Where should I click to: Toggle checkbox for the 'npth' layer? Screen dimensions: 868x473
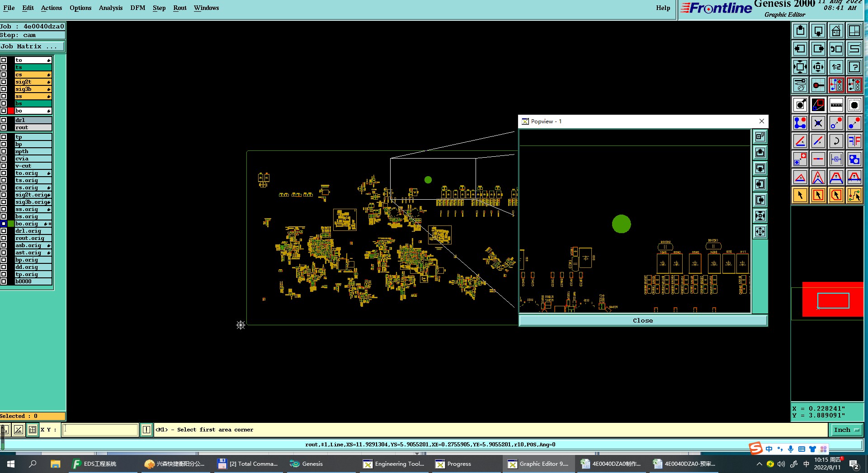4,151
